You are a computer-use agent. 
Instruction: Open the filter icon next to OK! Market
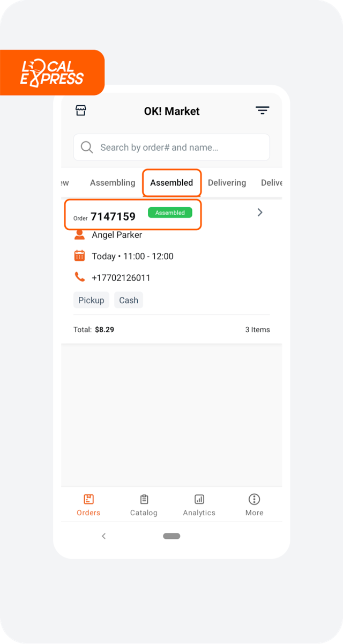[x=262, y=111]
